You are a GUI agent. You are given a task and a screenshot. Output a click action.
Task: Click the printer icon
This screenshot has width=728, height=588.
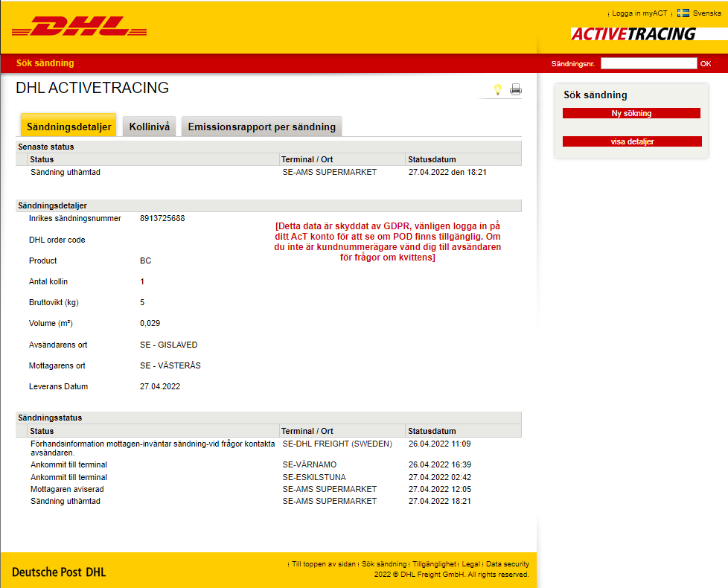[x=515, y=89]
